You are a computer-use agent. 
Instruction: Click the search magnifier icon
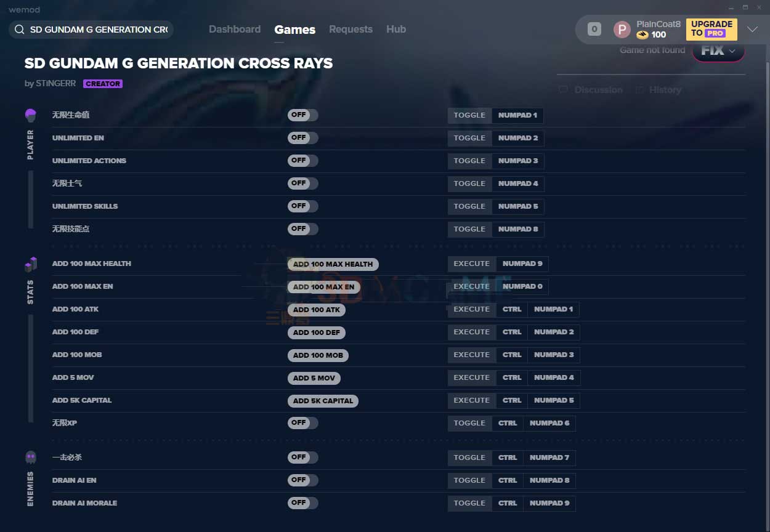[x=19, y=30]
